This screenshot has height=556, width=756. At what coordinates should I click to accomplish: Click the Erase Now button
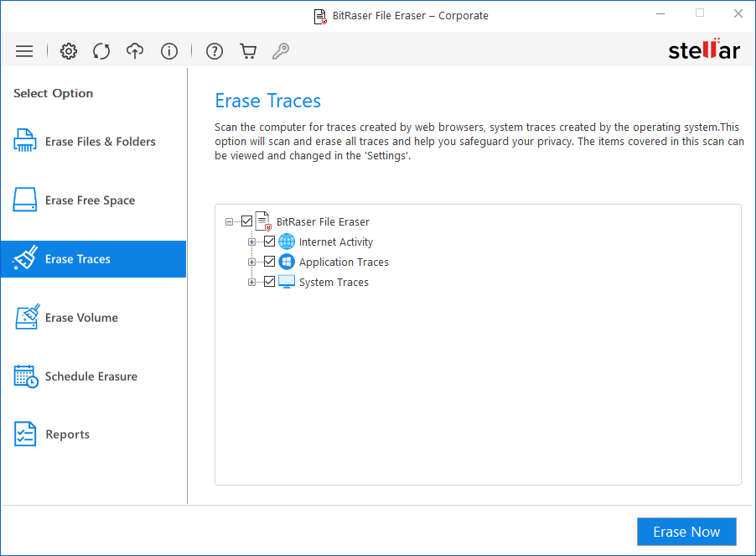(686, 532)
